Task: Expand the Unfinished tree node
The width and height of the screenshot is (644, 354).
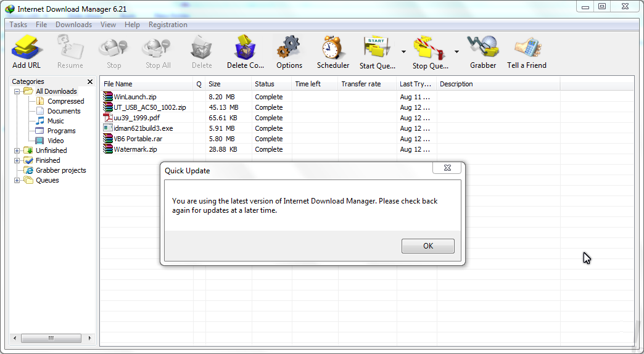Action: point(17,150)
